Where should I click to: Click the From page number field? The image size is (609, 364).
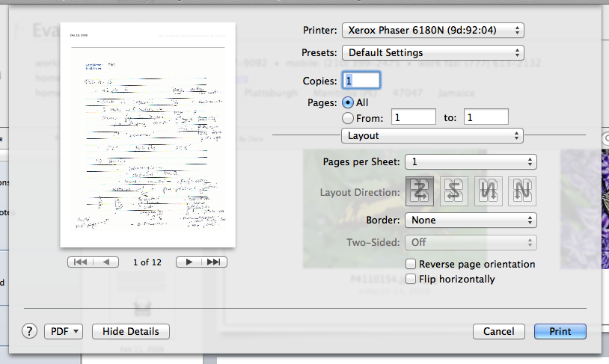tap(414, 117)
